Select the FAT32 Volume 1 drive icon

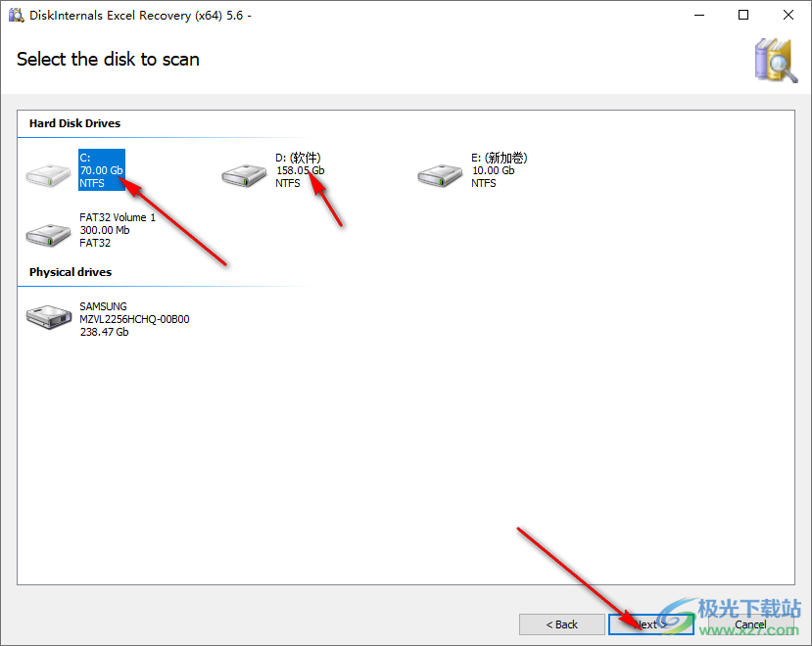click(48, 235)
